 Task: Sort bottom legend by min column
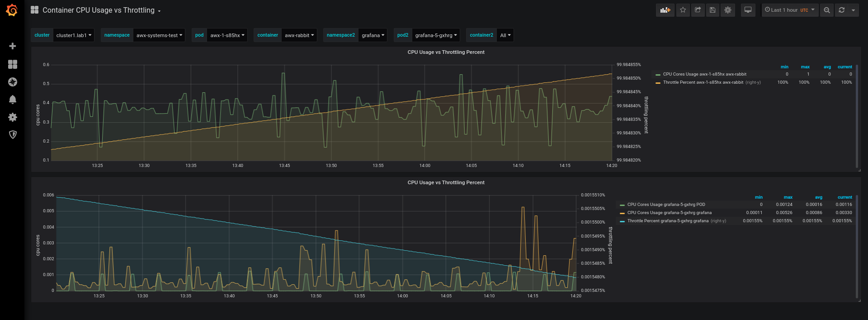pos(759,197)
